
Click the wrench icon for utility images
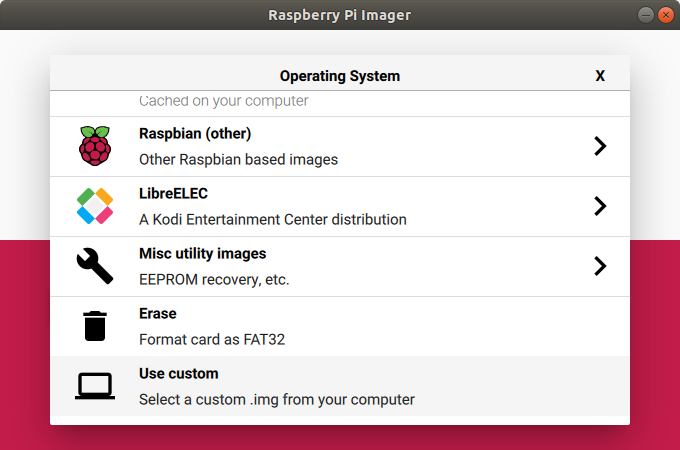click(95, 266)
